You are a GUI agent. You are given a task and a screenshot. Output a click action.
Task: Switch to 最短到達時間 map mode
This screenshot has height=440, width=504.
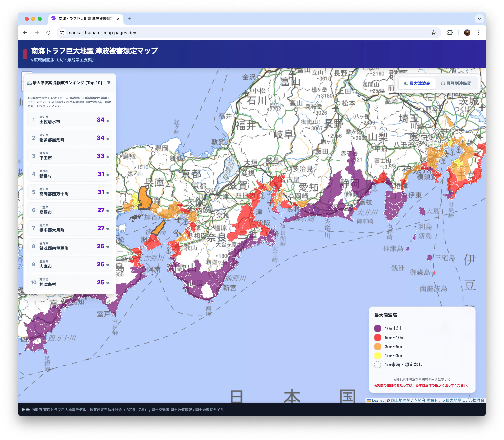pyautogui.click(x=456, y=83)
